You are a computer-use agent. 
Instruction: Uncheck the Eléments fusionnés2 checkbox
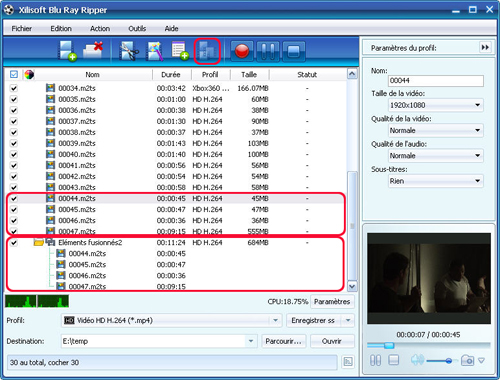pos(14,242)
